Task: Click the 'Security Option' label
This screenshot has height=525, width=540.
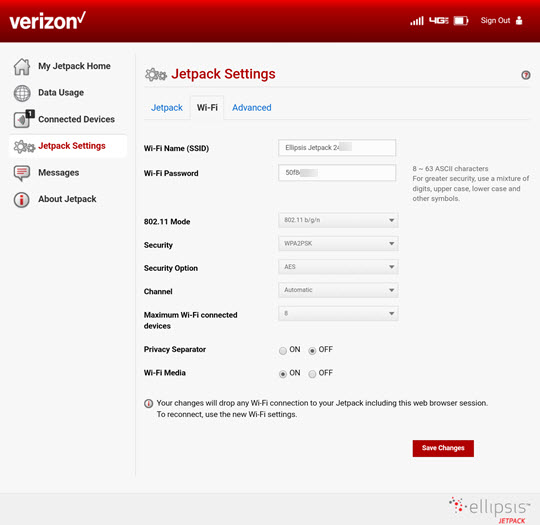Action: [170, 268]
